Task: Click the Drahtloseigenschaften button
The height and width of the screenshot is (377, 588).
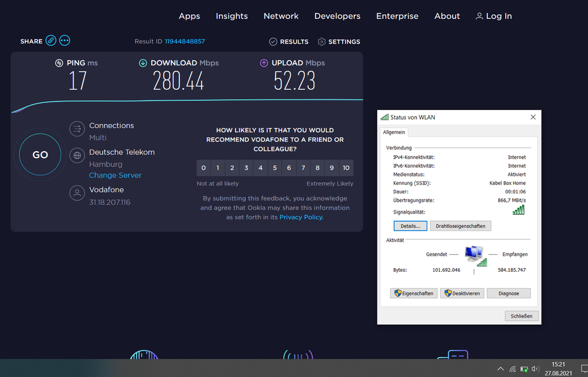Action: (x=460, y=226)
